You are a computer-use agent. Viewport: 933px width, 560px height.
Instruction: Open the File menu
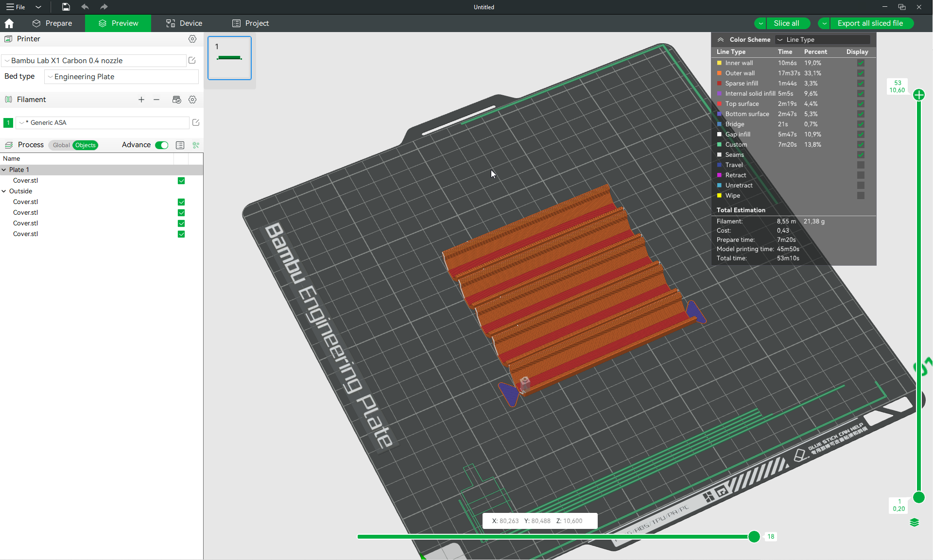tap(15, 7)
